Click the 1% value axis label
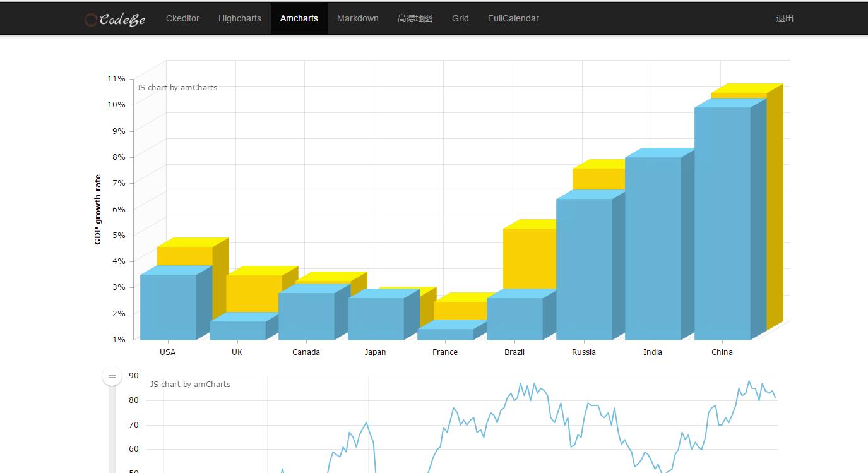This screenshot has width=868, height=473. coord(119,340)
